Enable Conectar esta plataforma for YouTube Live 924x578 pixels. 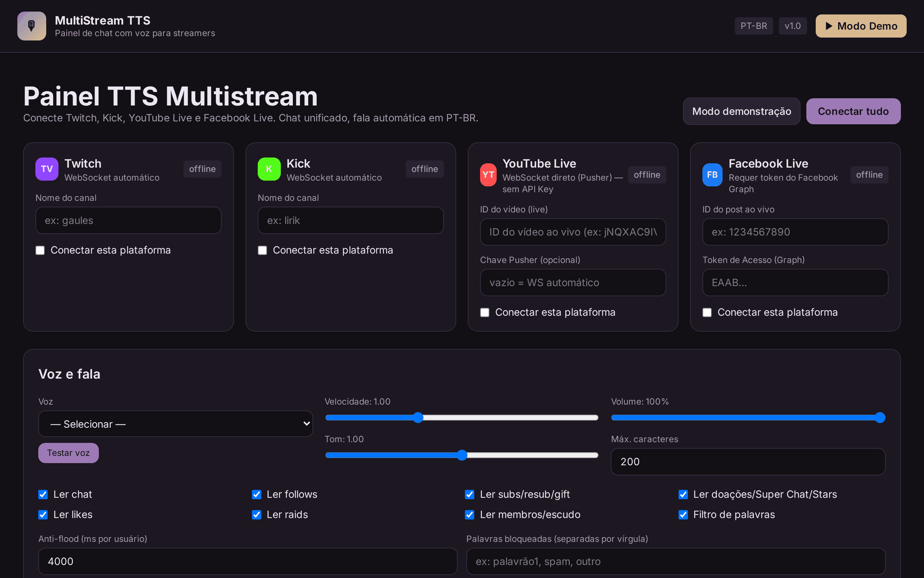coord(484,313)
